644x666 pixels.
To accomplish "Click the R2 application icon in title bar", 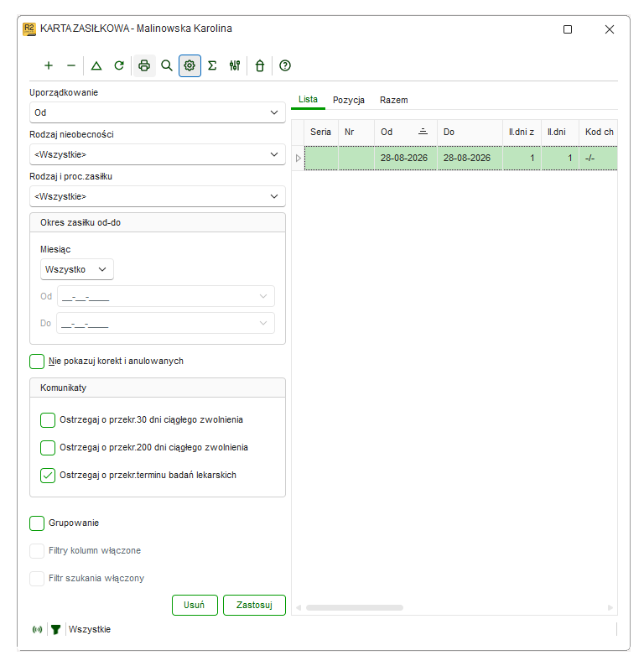I will pyautogui.click(x=29, y=29).
